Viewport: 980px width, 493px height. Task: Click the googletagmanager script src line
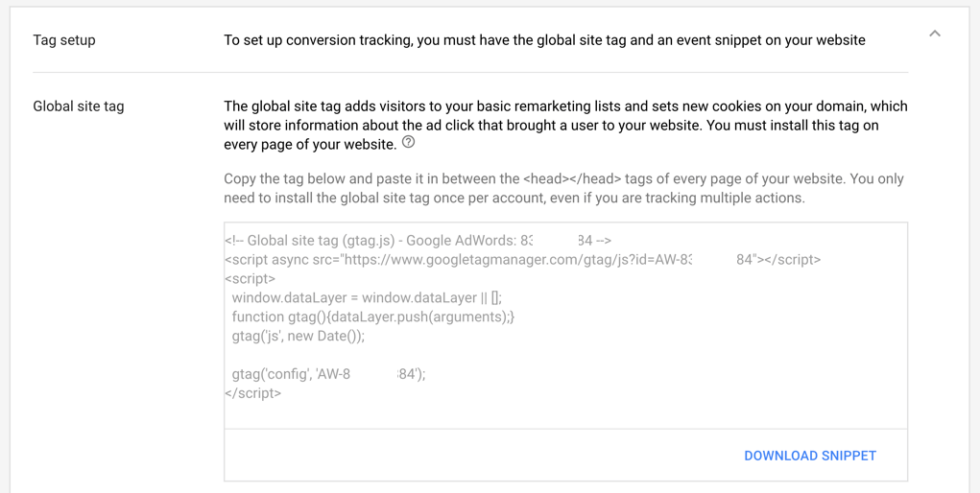click(522, 259)
